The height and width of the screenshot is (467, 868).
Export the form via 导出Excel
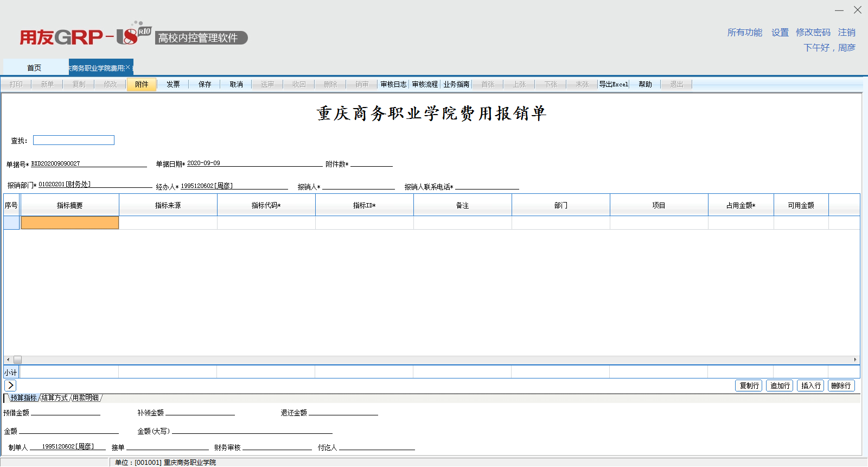pyautogui.click(x=614, y=84)
